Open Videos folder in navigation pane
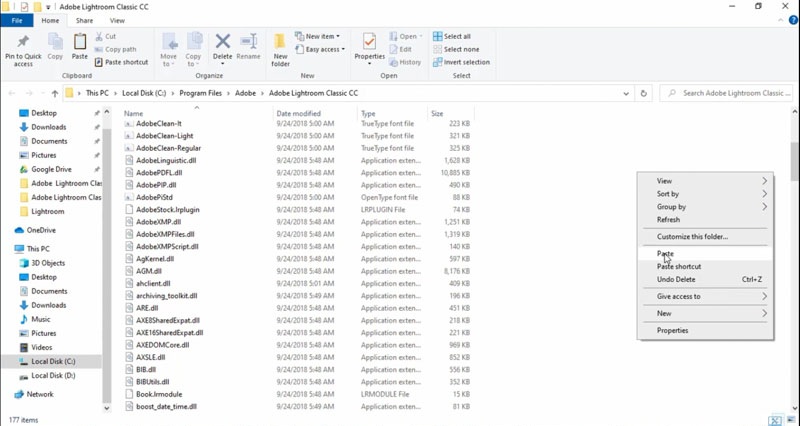 pyautogui.click(x=41, y=347)
